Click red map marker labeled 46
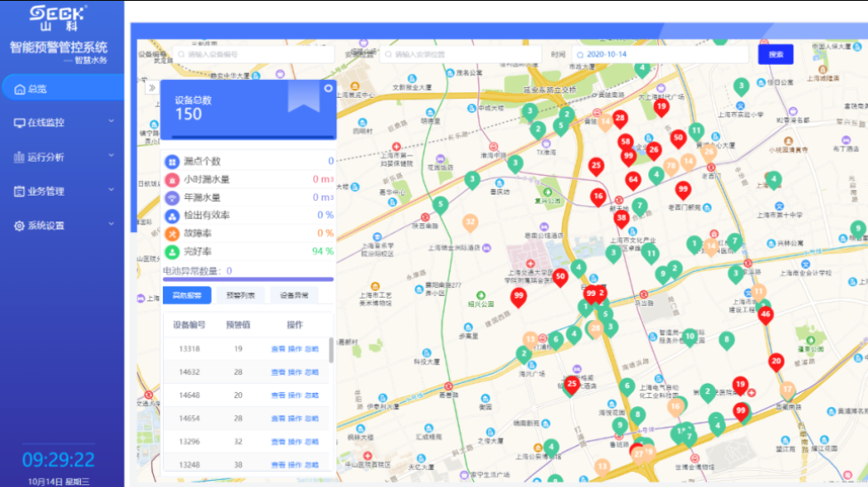This screenshot has height=487, width=868. (765, 315)
